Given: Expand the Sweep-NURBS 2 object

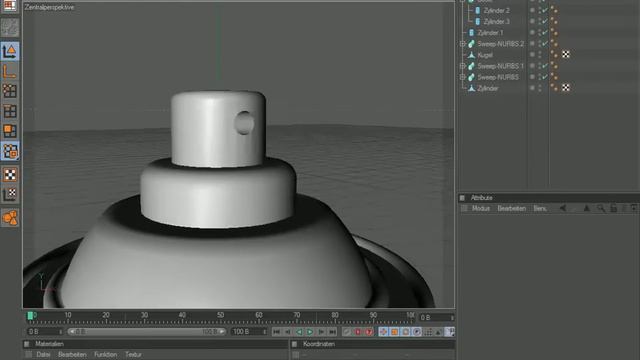Looking at the screenshot, I should coord(462,44).
